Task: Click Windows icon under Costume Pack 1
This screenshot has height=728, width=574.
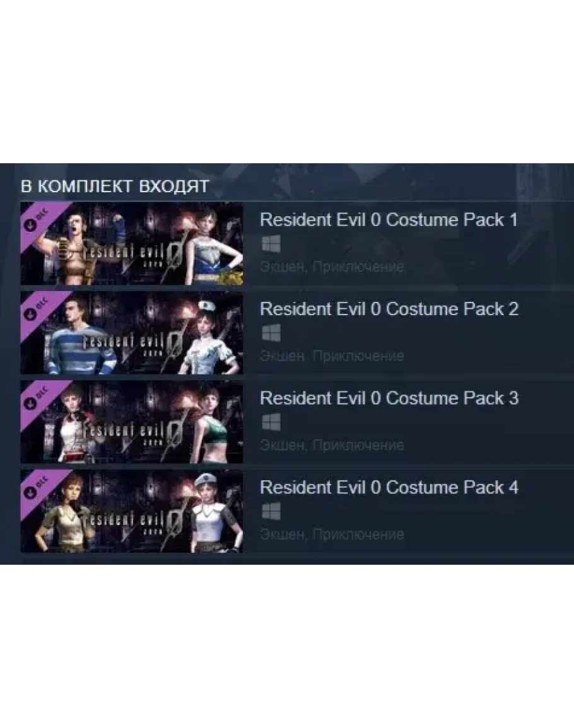Action: [271, 244]
